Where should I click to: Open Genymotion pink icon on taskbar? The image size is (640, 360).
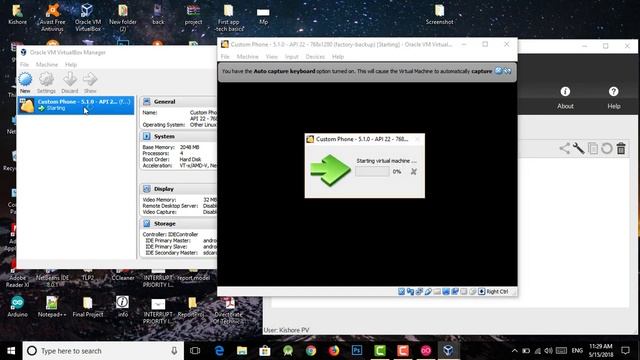[x=426, y=351]
